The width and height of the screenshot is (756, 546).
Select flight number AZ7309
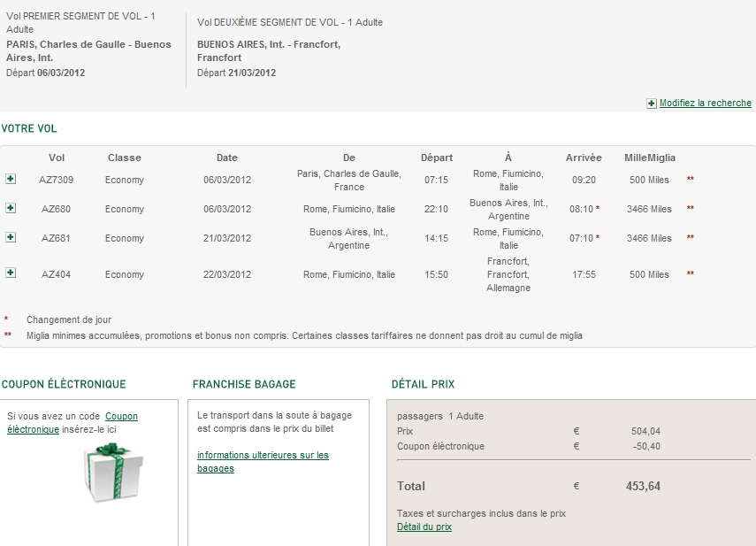click(56, 180)
